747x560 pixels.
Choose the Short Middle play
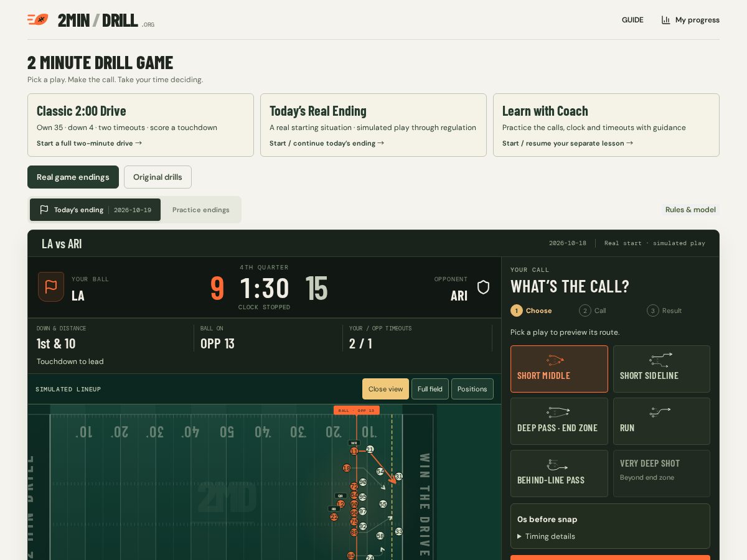[x=559, y=369]
